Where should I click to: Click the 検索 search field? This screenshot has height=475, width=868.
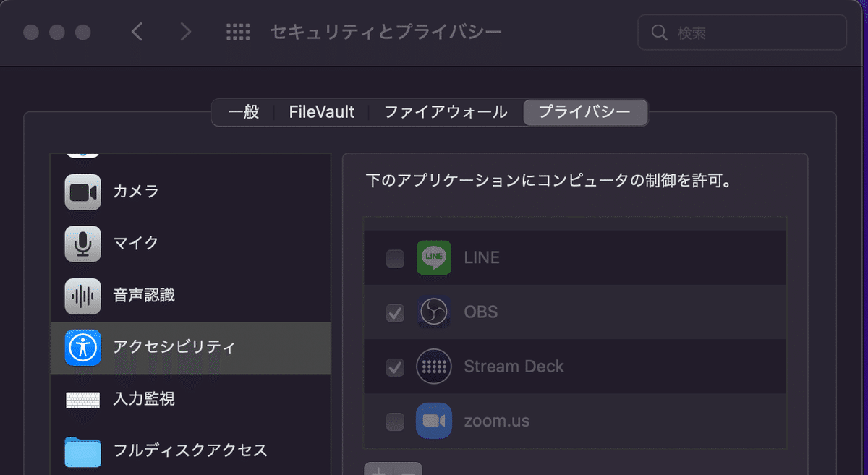click(742, 33)
